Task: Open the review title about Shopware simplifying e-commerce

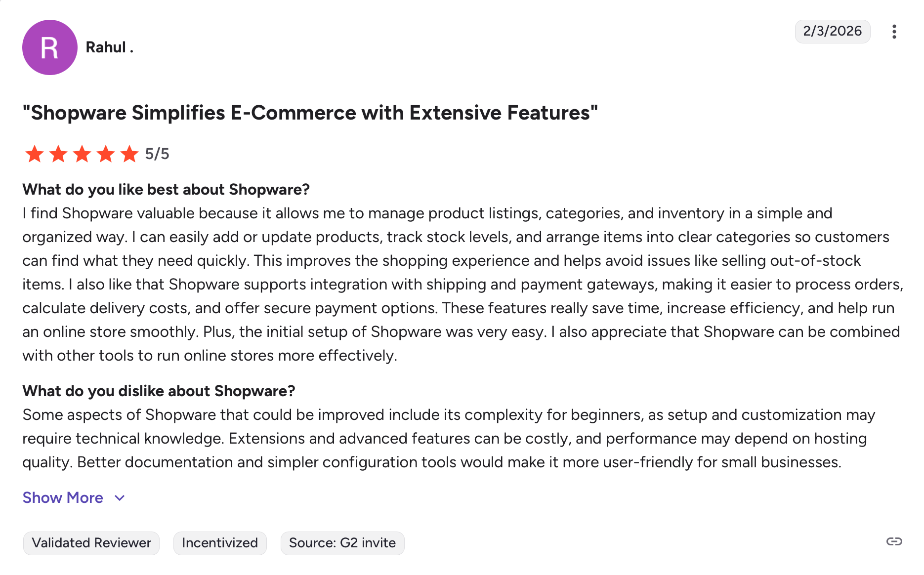Action: (x=310, y=113)
